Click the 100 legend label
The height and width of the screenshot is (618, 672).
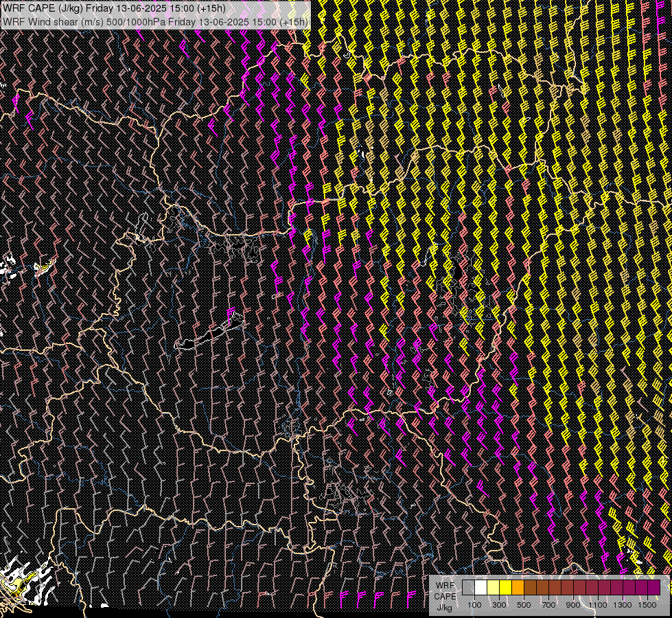coord(474,605)
